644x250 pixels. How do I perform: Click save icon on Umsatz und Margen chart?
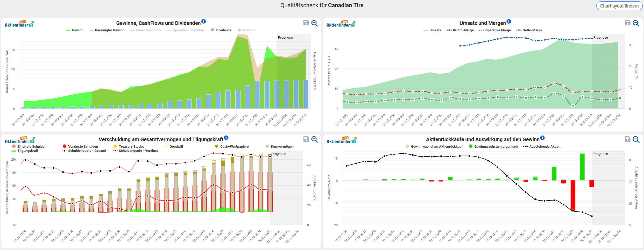pos(627,23)
